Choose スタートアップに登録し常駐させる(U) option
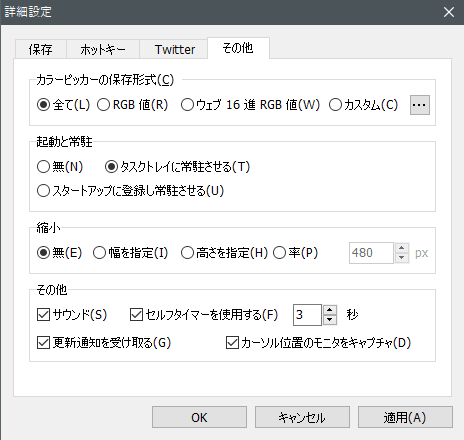Viewport: 464px width, 440px height. pos(130,191)
